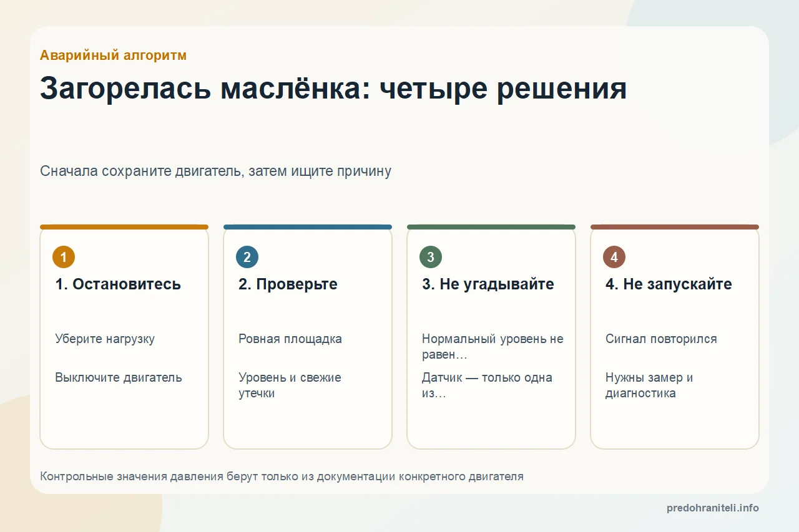The image size is (799, 532).
Task: Click the text "Сигнал повторился"
Action: pyautogui.click(x=661, y=339)
